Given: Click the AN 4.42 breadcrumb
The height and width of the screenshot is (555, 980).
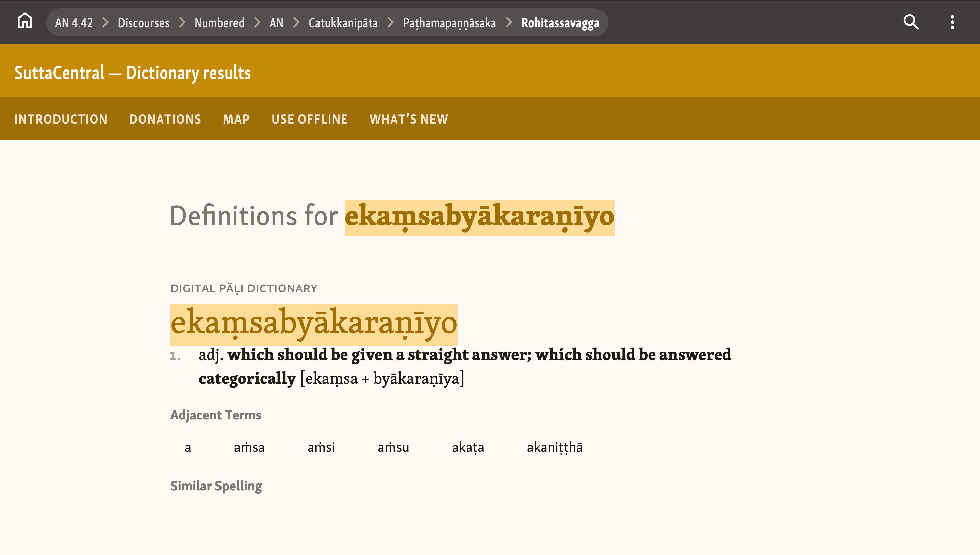Looking at the screenshot, I should (73, 23).
